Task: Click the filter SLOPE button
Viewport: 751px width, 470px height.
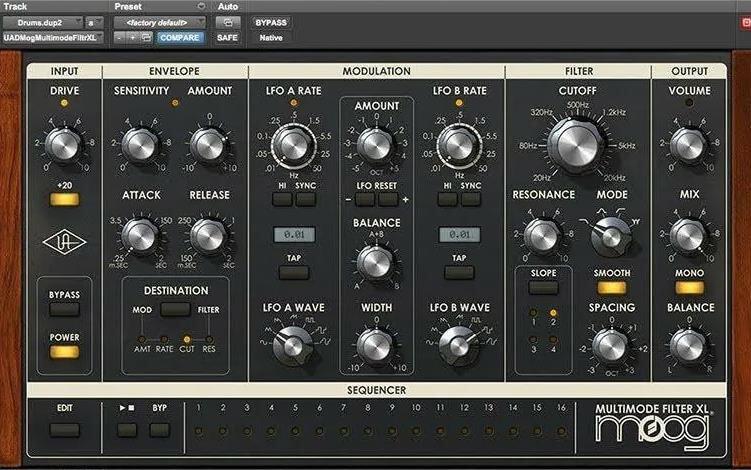Action: (543, 287)
